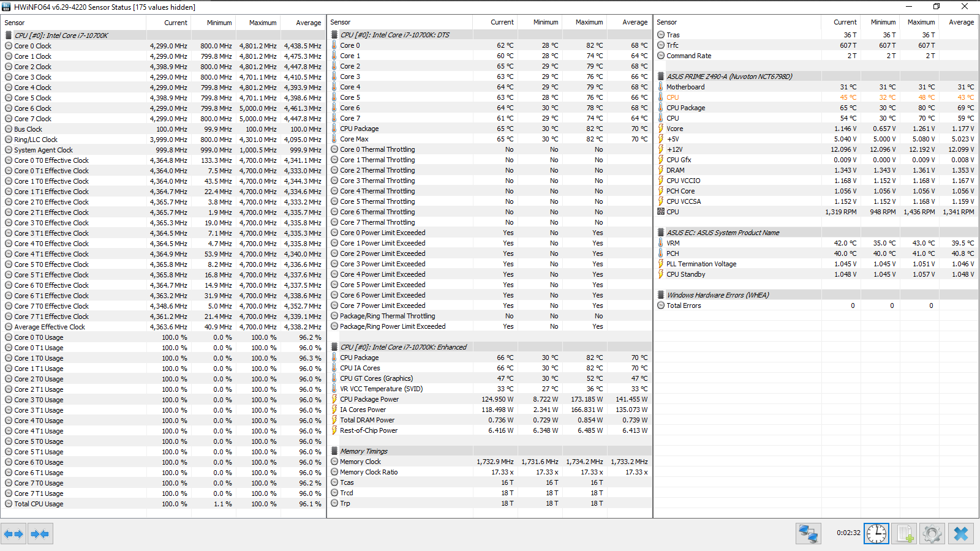The image size is (980, 551).
Task: Click the lightning icon beside CPU Package Power
Action: tap(334, 399)
